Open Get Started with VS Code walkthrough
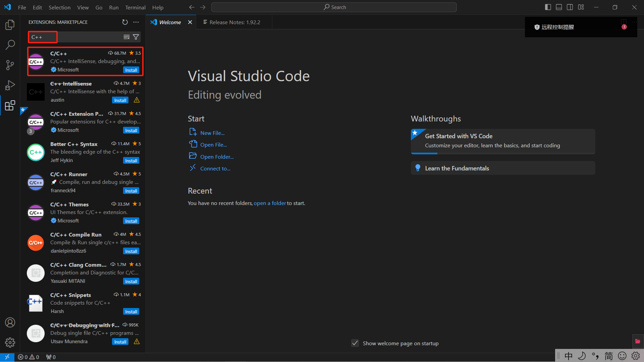The width and height of the screenshot is (644, 362). (x=503, y=141)
